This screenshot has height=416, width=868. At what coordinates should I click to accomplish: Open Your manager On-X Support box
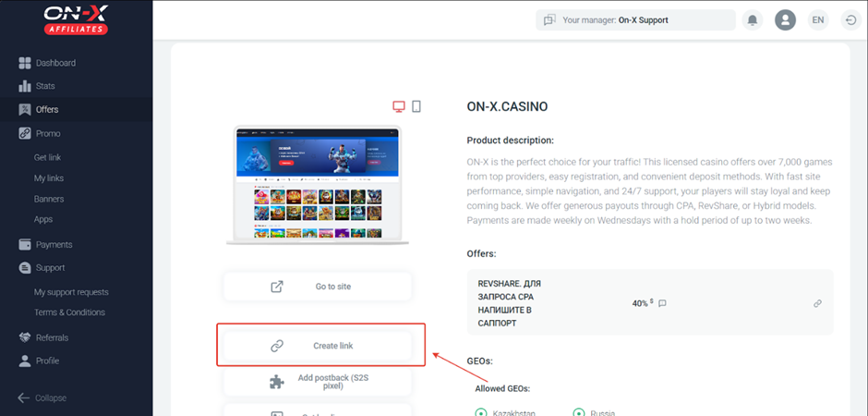(x=635, y=20)
